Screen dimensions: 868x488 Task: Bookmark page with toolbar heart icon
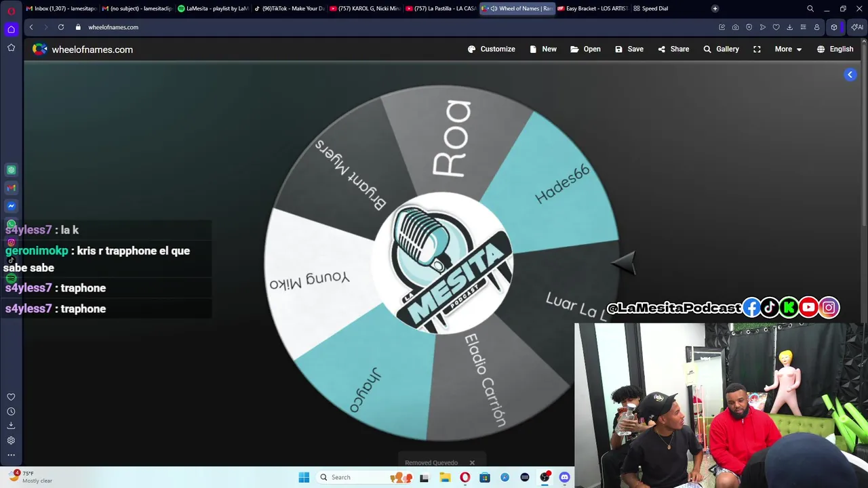click(776, 27)
